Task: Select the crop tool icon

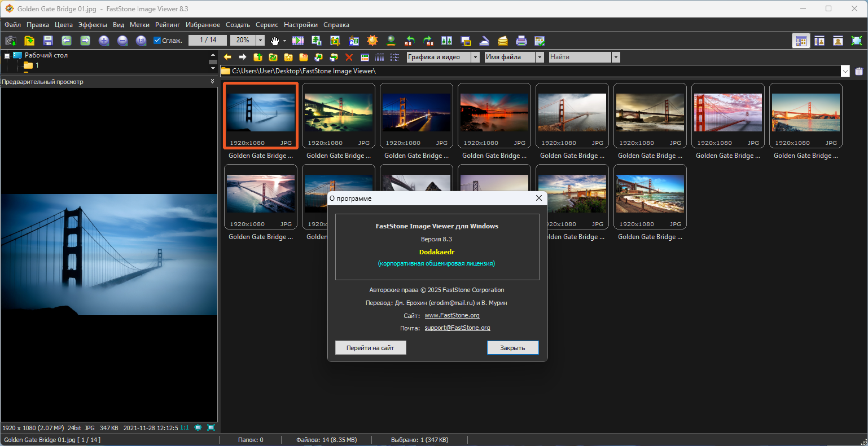Action: [x=335, y=41]
